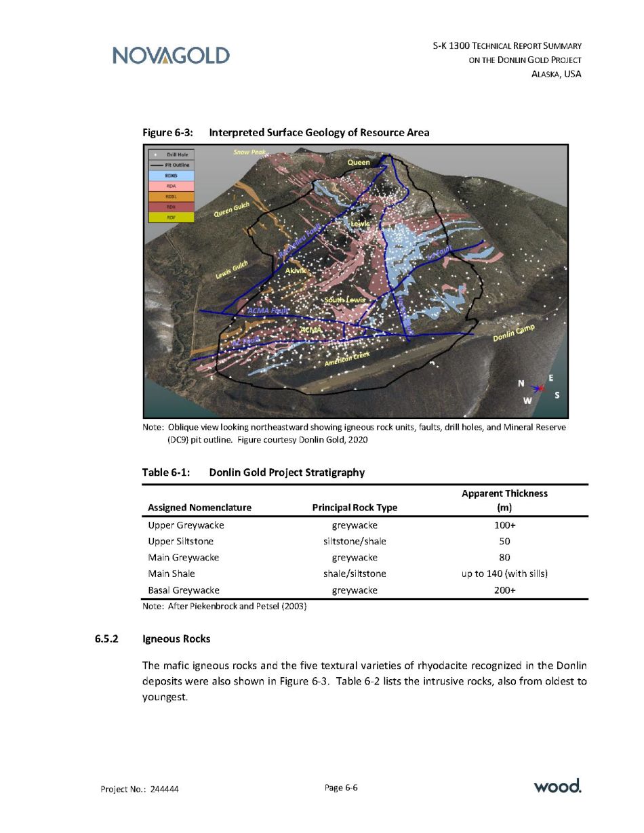Click the 'ACMA Fault' map label
This screenshot has height=833, width=644.
pos(268,310)
